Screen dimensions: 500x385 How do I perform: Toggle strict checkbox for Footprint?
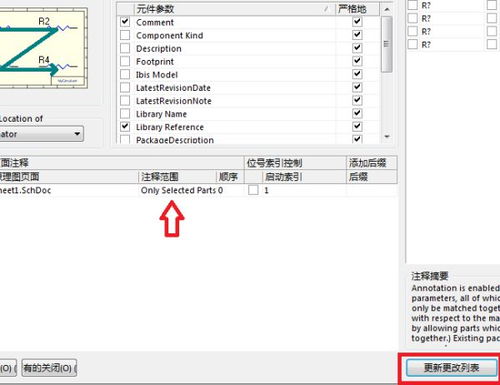357,61
